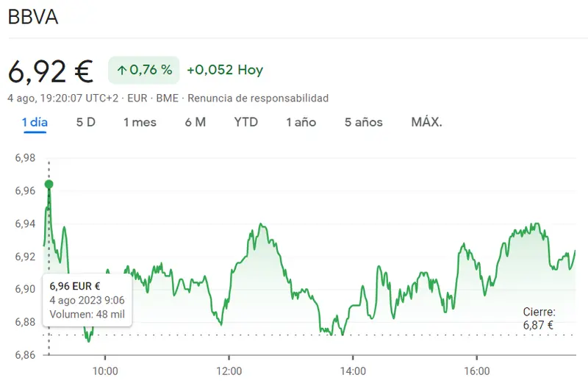Click the '12:00' x-axis label
This screenshot has height=386, width=588.
point(229,371)
